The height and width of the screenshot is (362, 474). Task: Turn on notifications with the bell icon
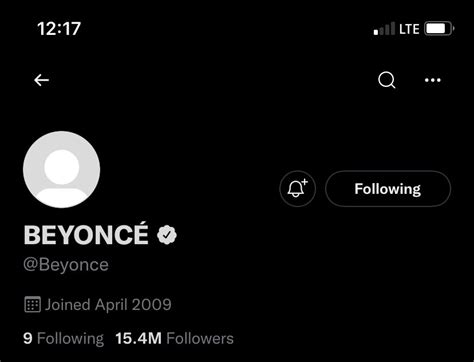pos(297,189)
